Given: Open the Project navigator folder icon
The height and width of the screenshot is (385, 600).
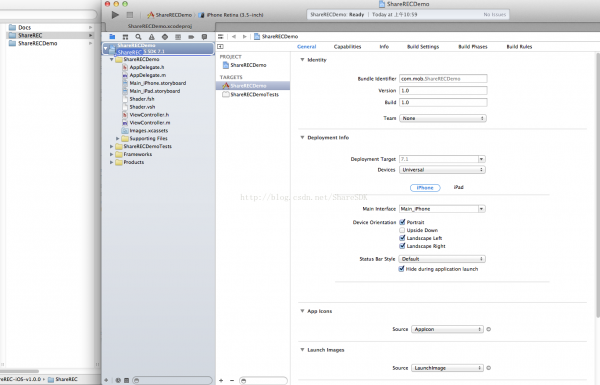Looking at the screenshot, I should 112,37.
